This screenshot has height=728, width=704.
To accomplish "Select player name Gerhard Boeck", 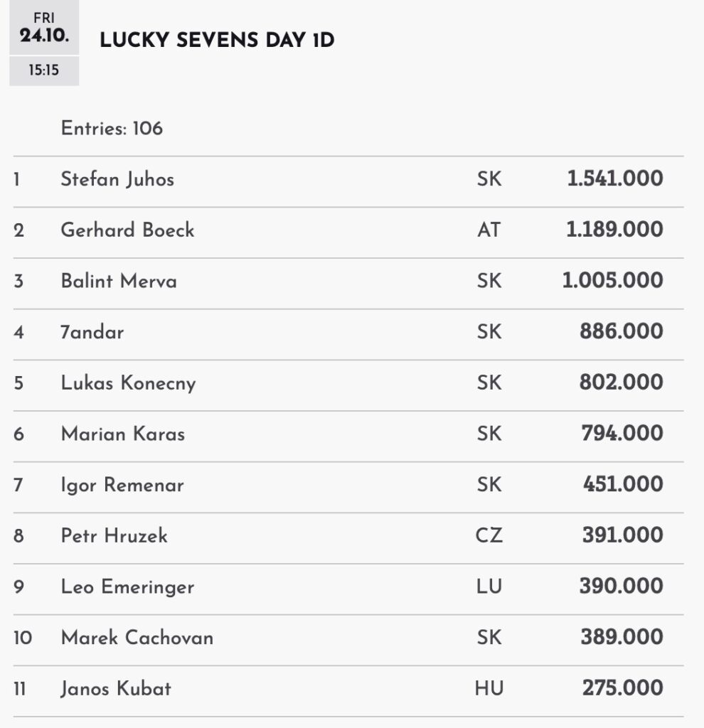I will pyautogui.click(x=127, y=230).
